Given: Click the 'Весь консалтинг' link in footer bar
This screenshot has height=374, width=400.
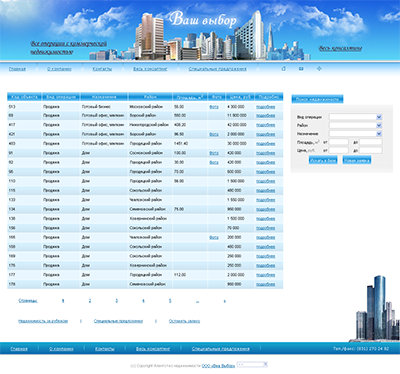Looking at the screenshot, I should click(153, 349).
